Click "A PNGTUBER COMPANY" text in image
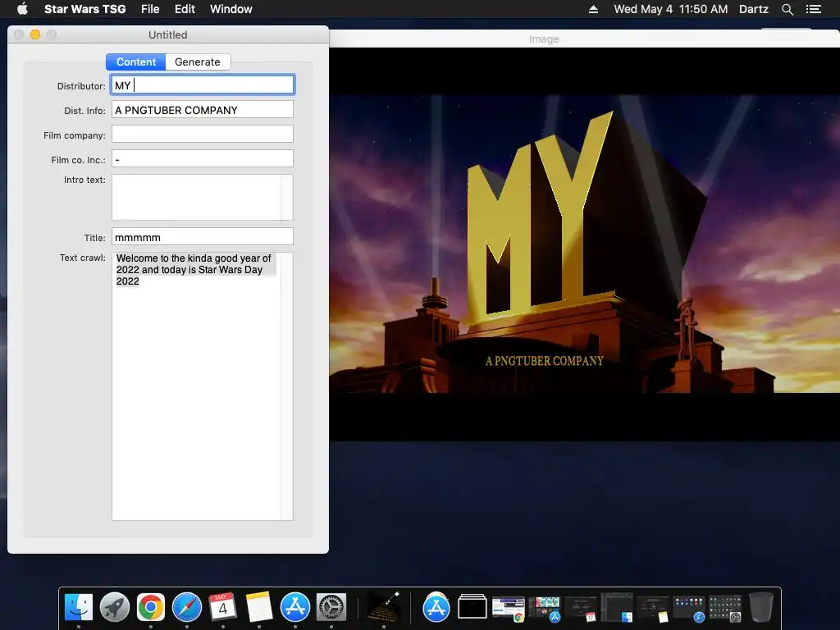Viewport: 840px width, 630px height. [545, 361]
